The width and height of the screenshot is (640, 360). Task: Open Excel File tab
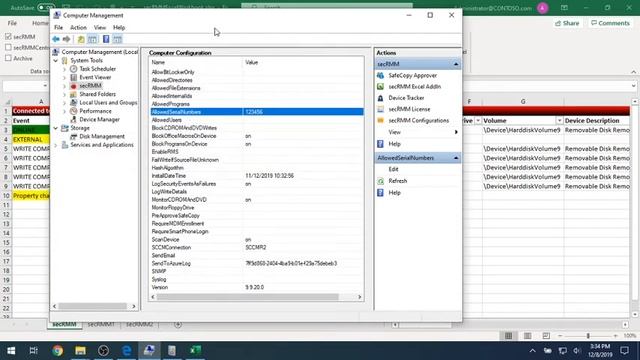pyautogui.click(x=12, y=23)
